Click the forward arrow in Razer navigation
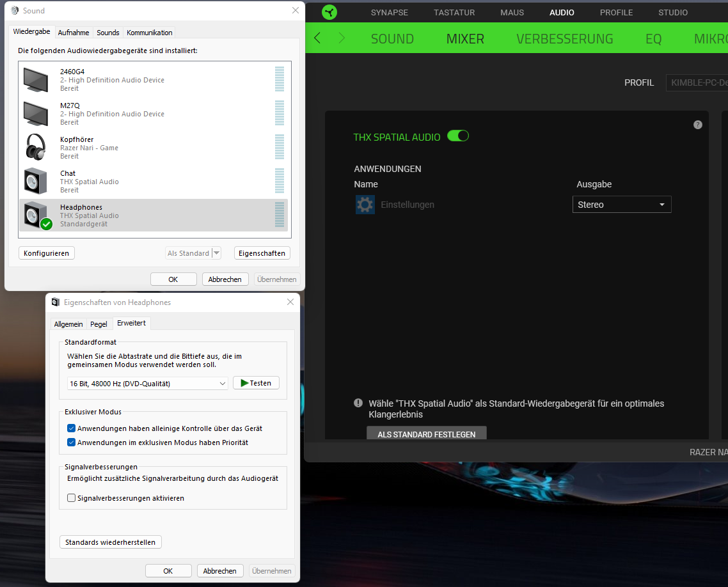The width and height of the screenshot is (728, 587). [342, 38]
